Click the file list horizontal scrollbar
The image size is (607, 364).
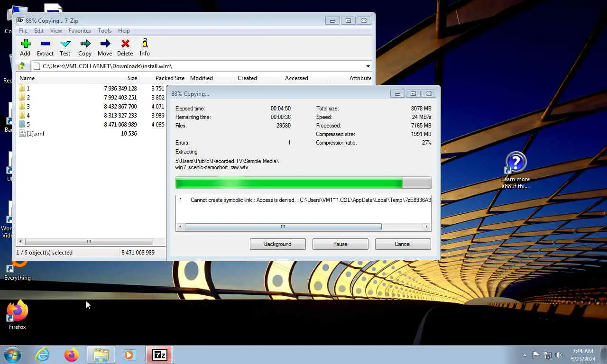click(x=89, y=242)
